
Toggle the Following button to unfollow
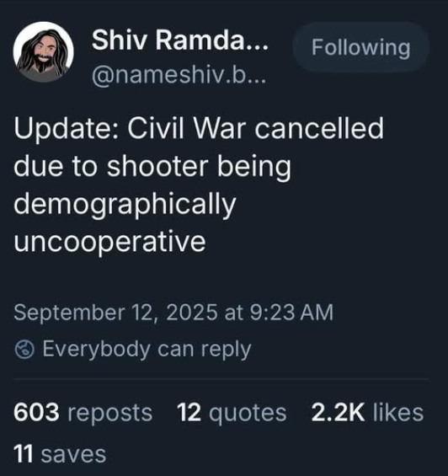361,47
